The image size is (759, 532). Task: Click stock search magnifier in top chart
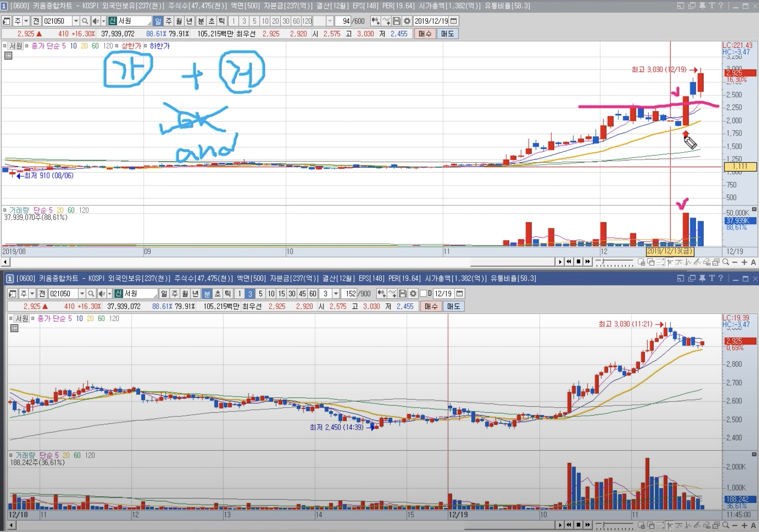pyautogui.click(x=85, y=21)
